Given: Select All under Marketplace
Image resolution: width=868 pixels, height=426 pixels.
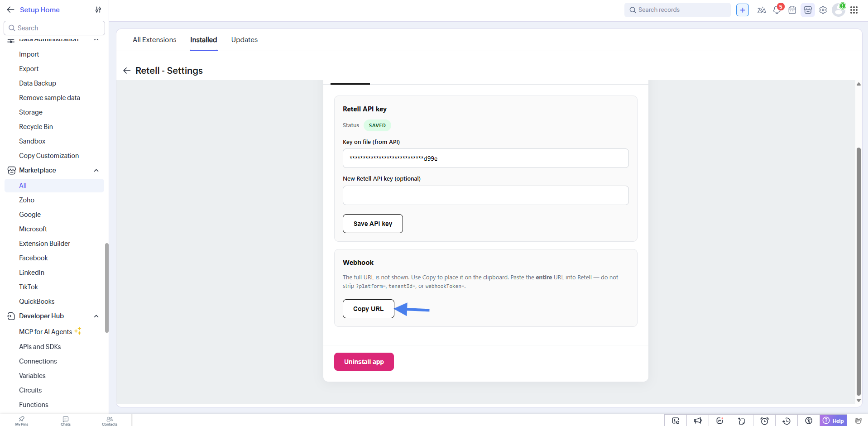Looking at the screenshot, I should coord(54,186).
